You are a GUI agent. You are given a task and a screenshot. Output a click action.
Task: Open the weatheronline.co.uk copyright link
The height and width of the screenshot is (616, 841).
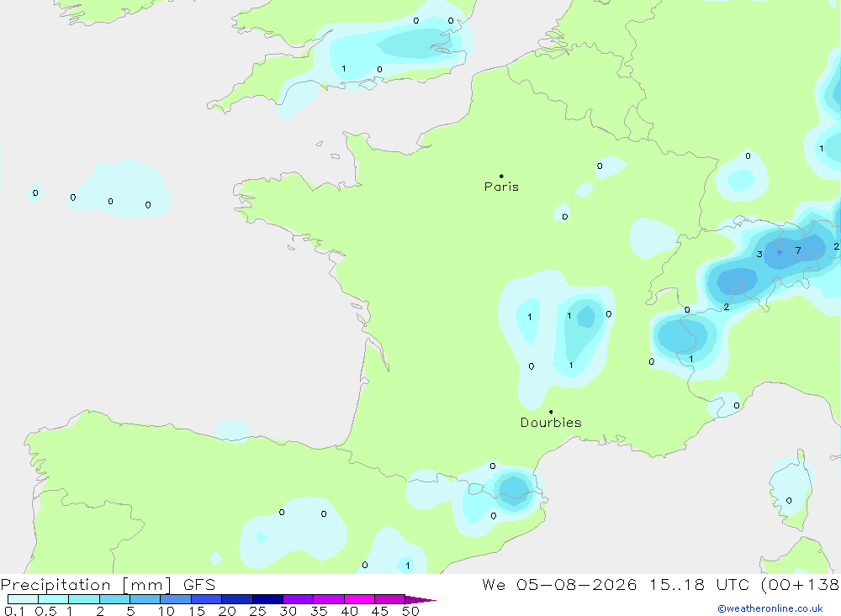coord(770,608)
